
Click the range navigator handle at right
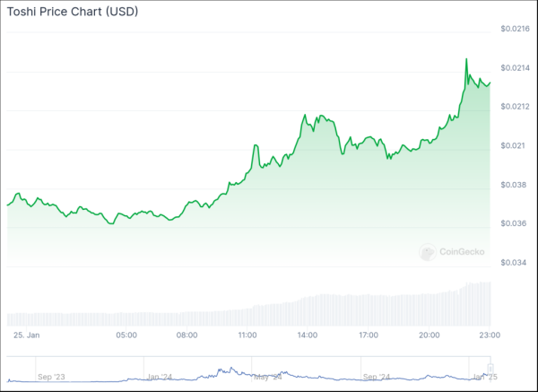(x=490, y=370)
